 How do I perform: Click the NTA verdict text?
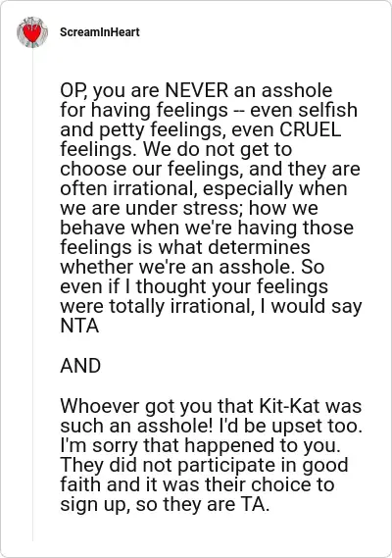point(79,326)
